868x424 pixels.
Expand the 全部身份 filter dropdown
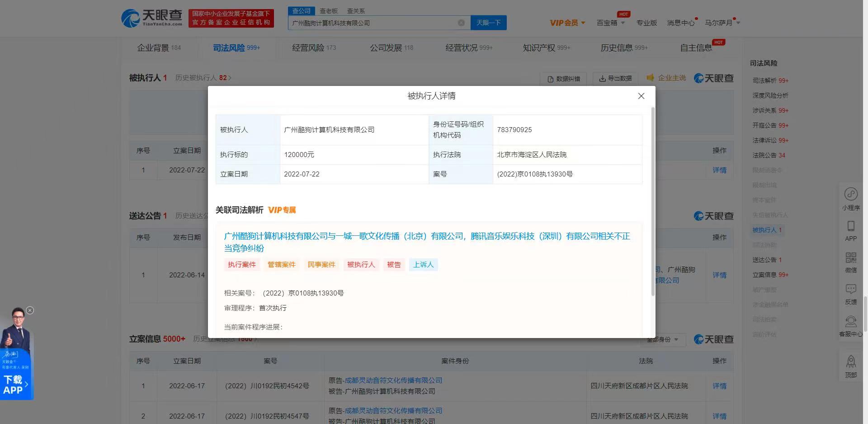pyautogui.click(x=663, y=339)
